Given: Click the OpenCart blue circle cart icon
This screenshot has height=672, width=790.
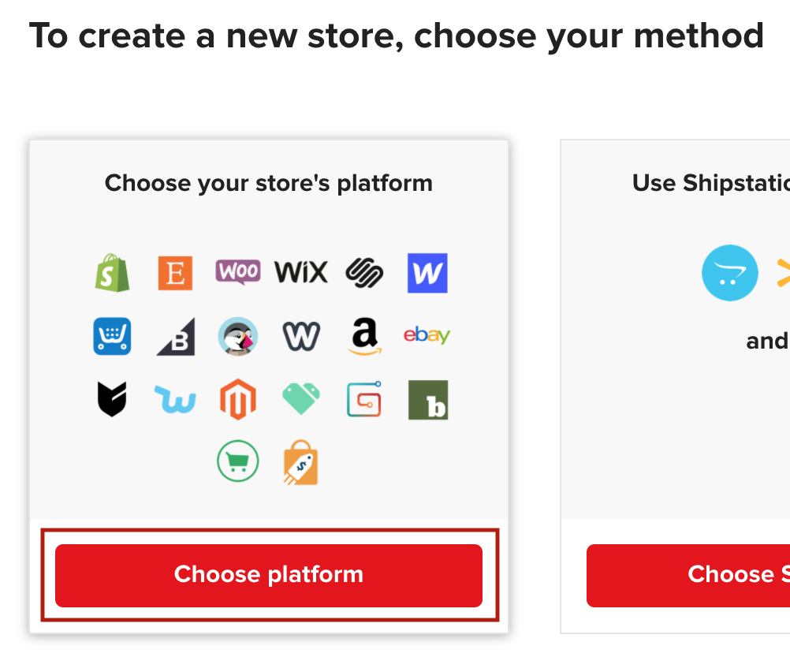Looking at the screenshot, I should coord(729,273).
